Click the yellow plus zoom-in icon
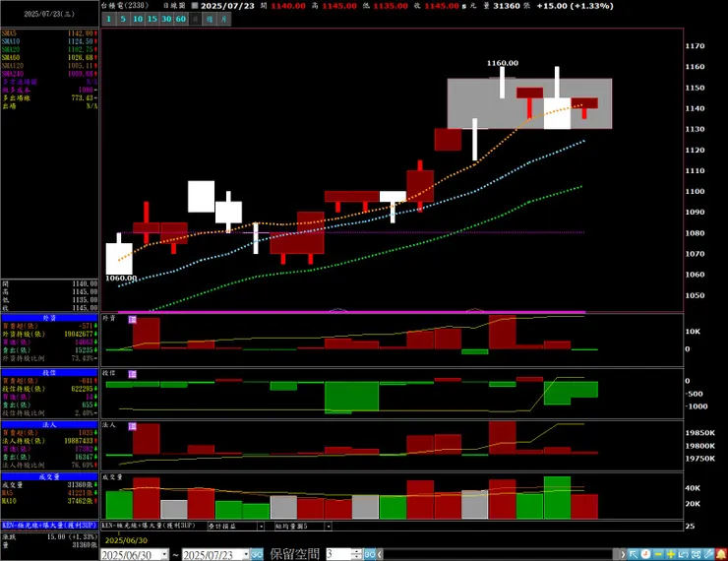The height and width of the screenshot is (561, 728). coord(671,554)
